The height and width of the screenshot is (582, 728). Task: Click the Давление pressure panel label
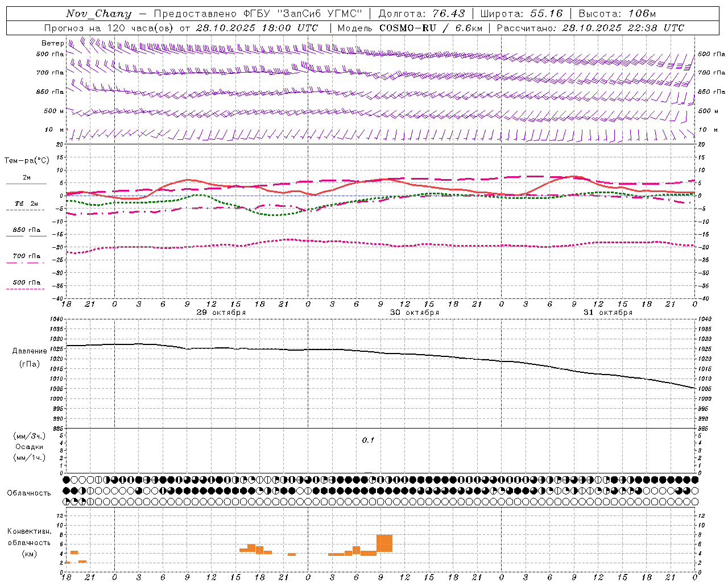pos(30,351)
